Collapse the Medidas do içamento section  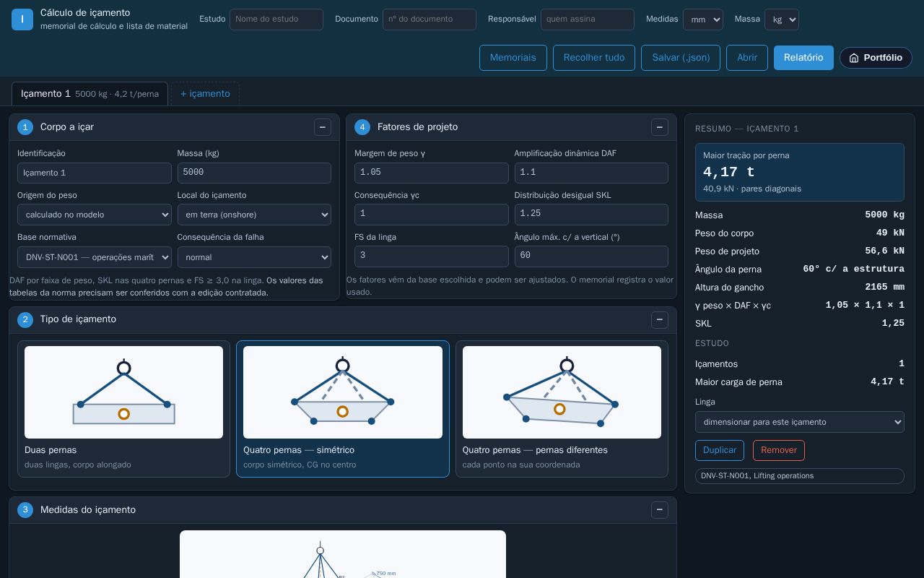(x=660, y=510)
